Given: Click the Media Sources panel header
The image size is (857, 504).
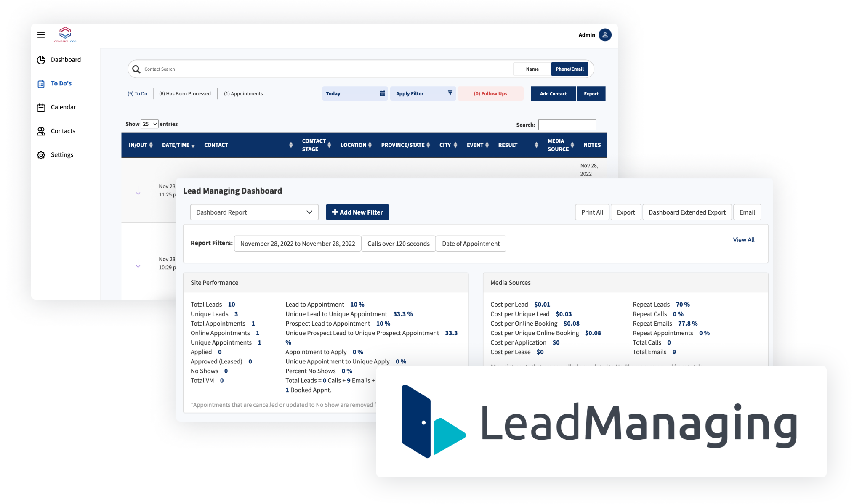Looking at the screenshot, I should tap(625, 283).
